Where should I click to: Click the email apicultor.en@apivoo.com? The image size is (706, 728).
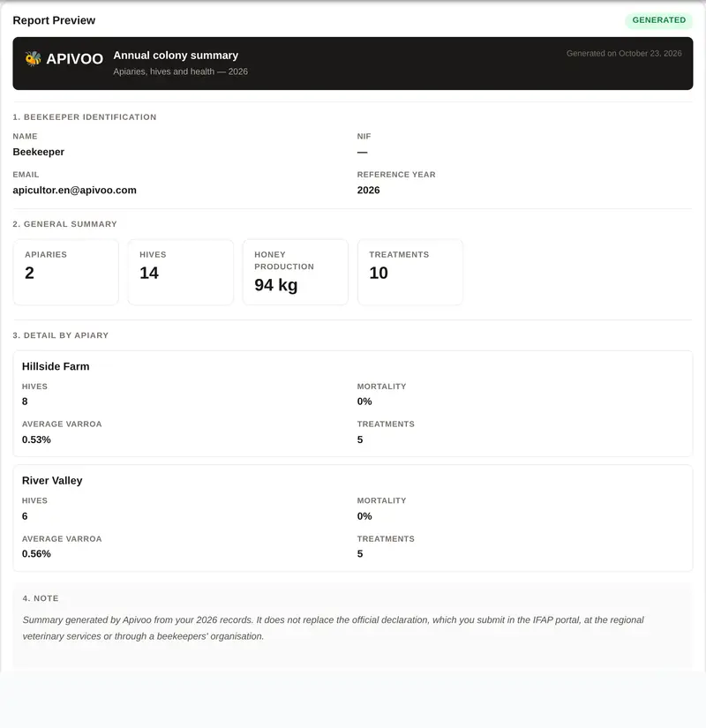pos(74,191)
